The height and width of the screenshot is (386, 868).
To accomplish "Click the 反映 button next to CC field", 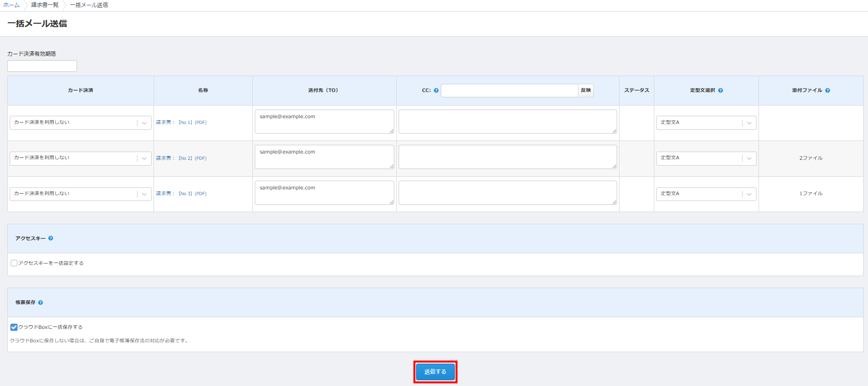I will click(x=586, y=91).
